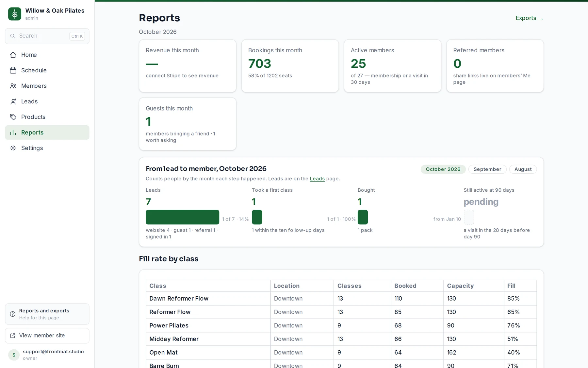Click the S avatar for support@frontmat.studio
Screen dimensions: 588x368
(14, 355)
